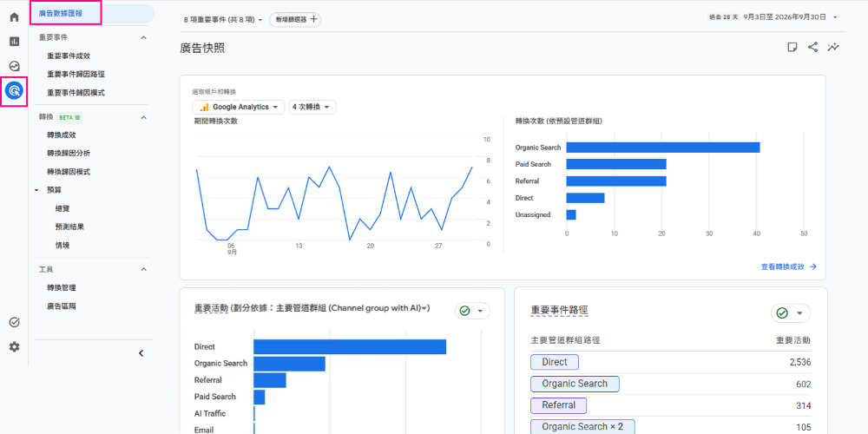The width and height of the screenshot is (868, 434).
Task: Open 情境 under 預算
Action: tap(62, 246)
